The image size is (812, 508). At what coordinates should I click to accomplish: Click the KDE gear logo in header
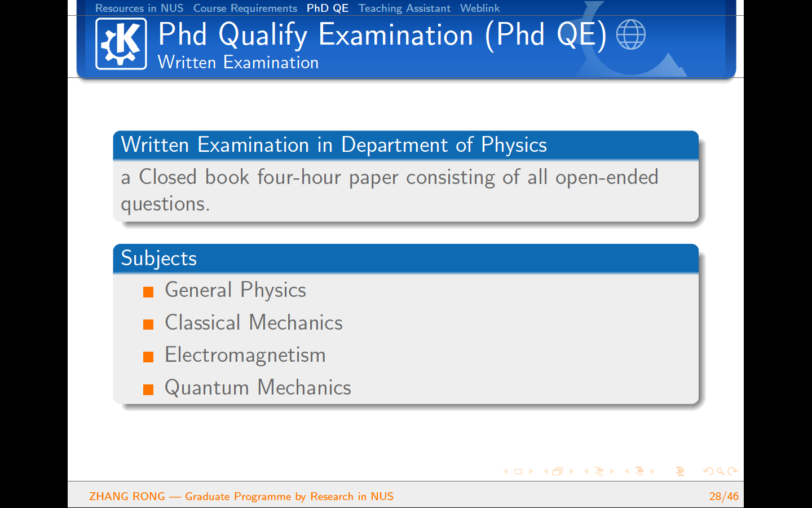coord(121,44)
